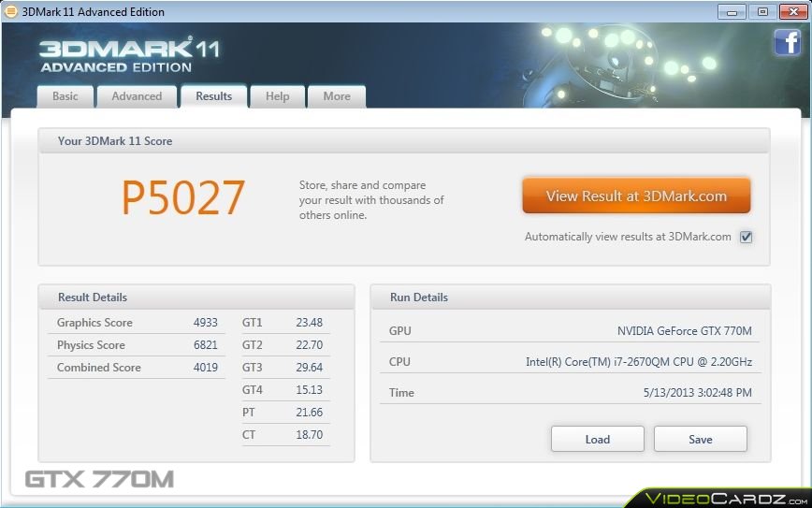This screenshot has height=508, width=812.
Task: Click the GT2 value 22.70
Action: [309, 345]
